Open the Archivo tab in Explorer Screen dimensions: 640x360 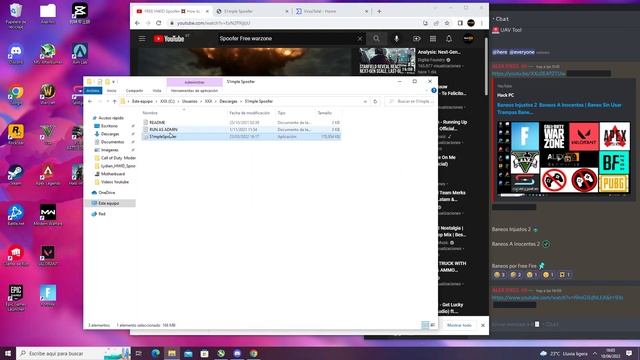pos(93,91)
